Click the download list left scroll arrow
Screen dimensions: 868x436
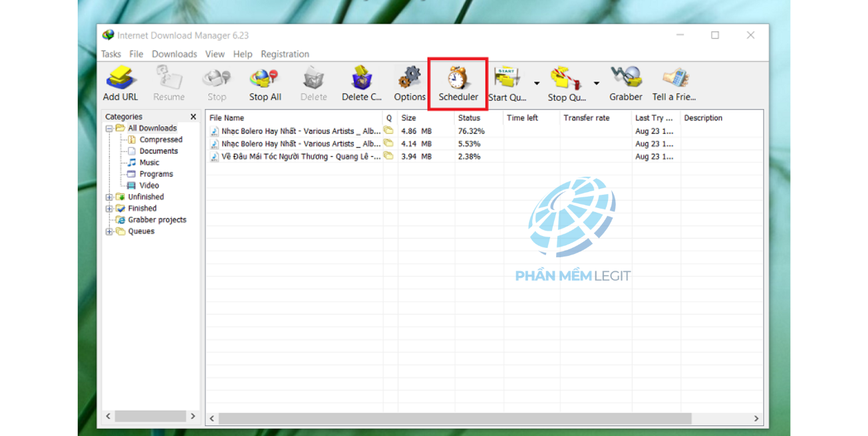click(x=212, y=419)
